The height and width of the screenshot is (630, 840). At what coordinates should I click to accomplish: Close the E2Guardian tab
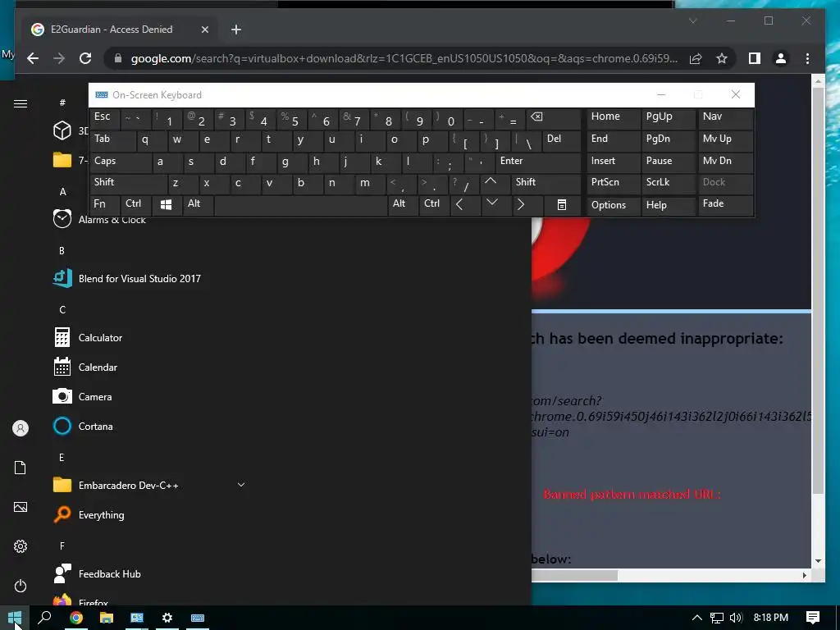pos(204,30)
